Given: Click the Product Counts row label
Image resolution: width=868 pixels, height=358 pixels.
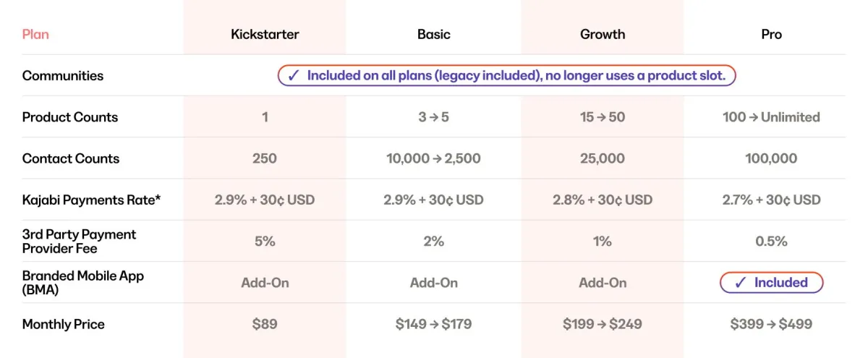Looking at the screenshot, I should (x=70, y=117).
